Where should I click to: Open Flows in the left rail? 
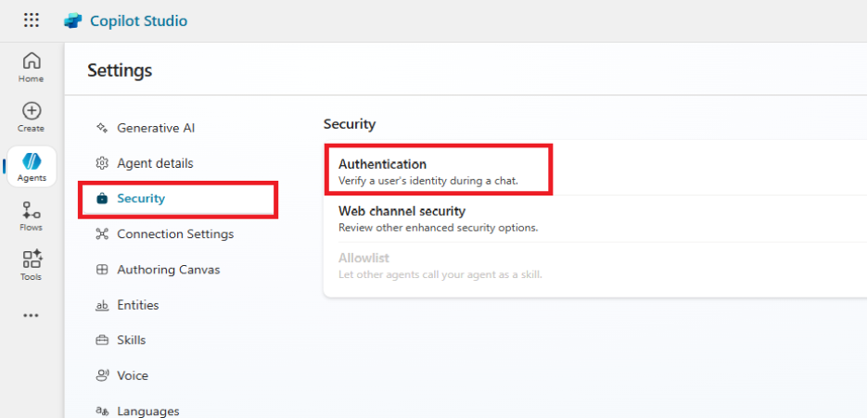point(32,215)
